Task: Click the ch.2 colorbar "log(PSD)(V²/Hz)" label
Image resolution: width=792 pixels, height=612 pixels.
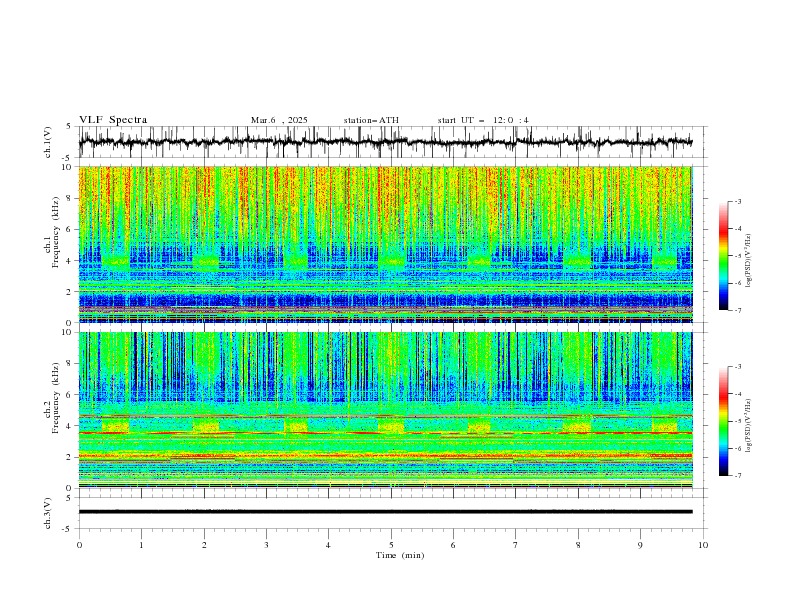Action: [x=748, y=426]
